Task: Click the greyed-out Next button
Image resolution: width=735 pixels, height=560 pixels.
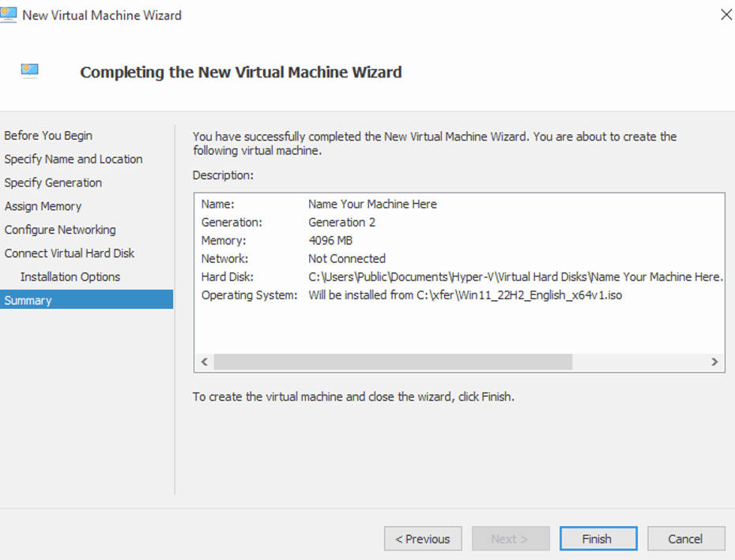Action: click(510, 539)
